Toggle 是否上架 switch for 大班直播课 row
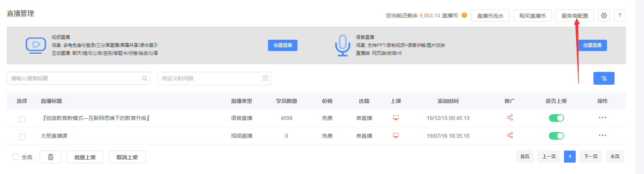Image resolution: width=644 pixels, height=174 pixels. [x=556, y=135]
